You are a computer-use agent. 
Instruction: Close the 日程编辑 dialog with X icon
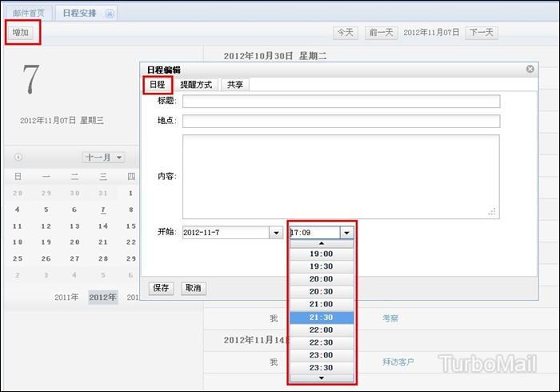point(530,70)
